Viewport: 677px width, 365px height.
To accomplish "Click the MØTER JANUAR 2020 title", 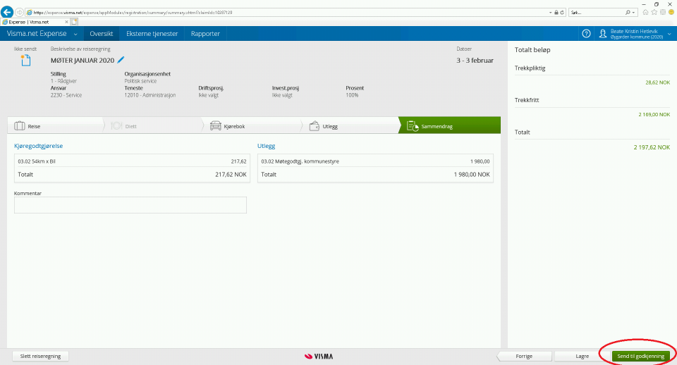I will [82, 60].
